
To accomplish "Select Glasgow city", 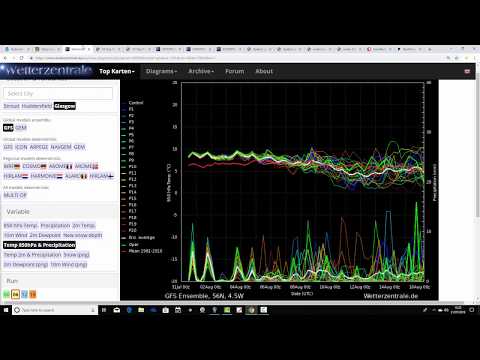I will (x=65, y=106).
